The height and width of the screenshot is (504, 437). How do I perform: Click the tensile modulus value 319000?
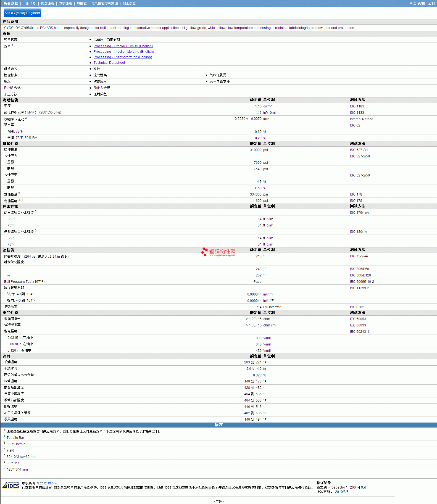pyautogui.click(x=256, y=150)
